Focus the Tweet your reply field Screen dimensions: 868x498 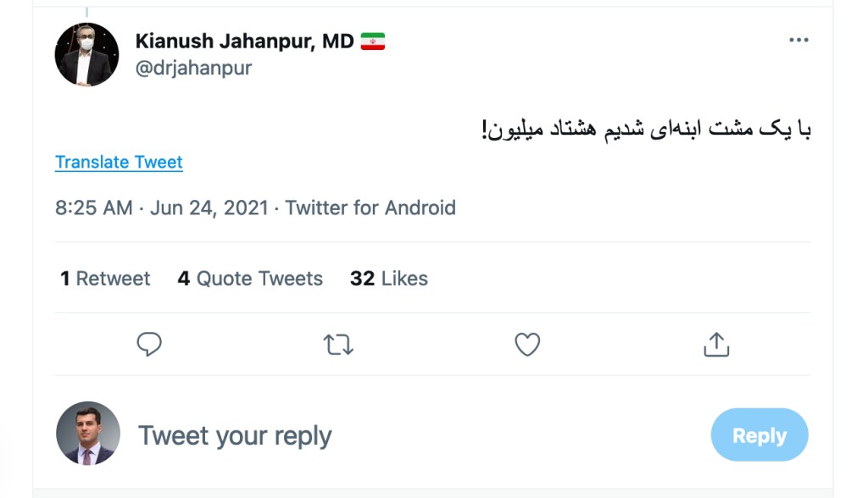(x=235, y=435)
